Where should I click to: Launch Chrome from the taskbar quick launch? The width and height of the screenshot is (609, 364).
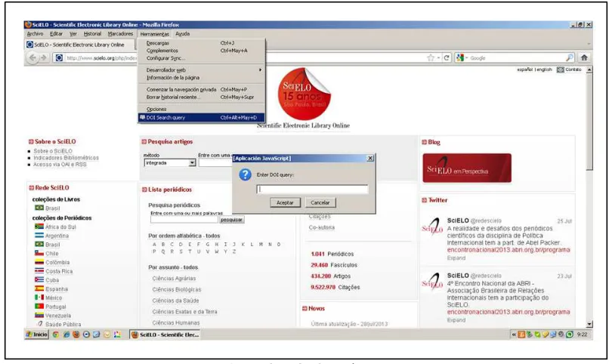click(56, 335)
